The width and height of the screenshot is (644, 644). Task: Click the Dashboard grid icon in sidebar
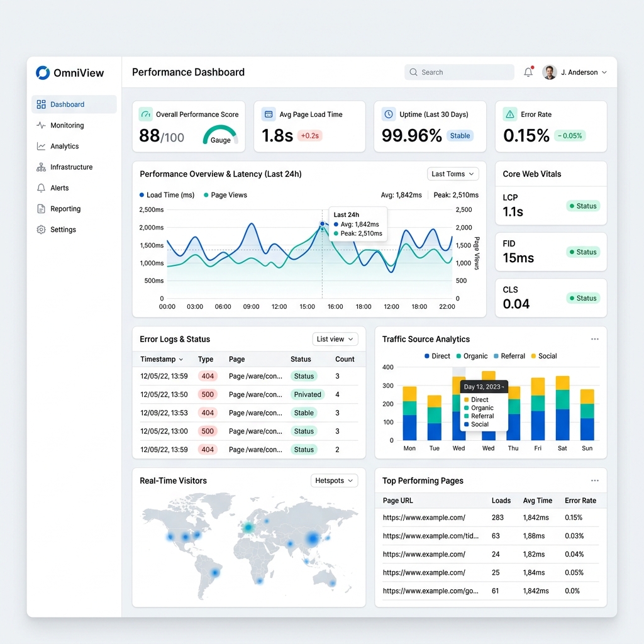[41, 104]
